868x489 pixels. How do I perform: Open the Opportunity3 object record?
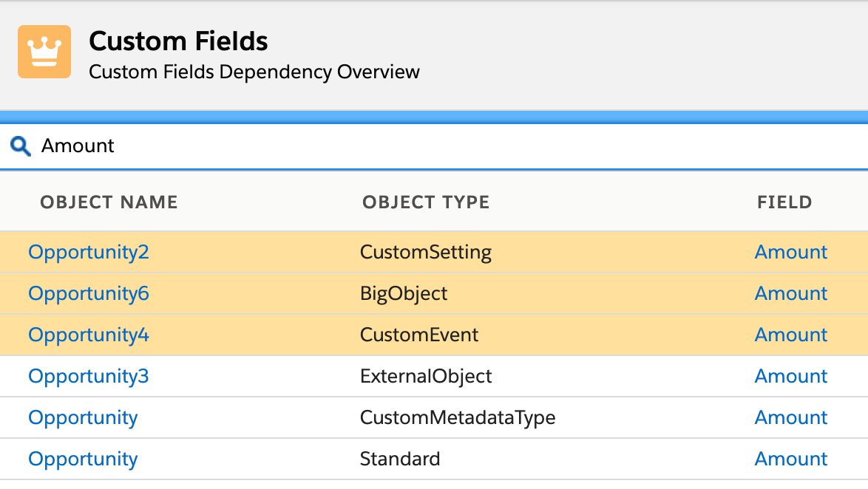pos(88,376)
